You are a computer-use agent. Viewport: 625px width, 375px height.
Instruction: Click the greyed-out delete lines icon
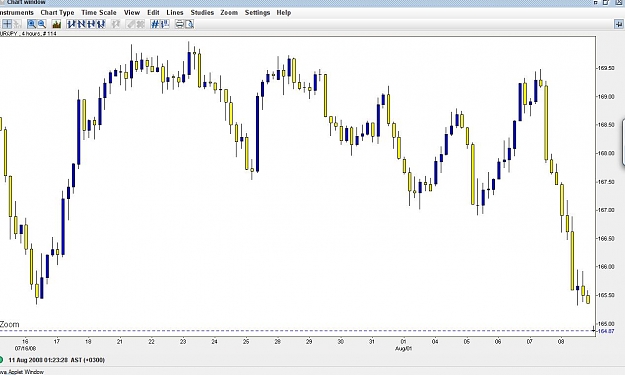[x=140, y=24]
